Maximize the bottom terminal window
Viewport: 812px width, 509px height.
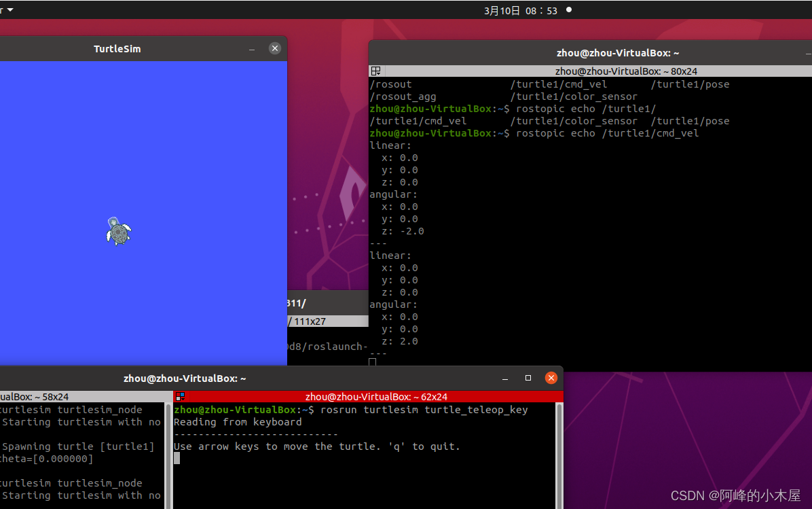[x=528, y=378]
